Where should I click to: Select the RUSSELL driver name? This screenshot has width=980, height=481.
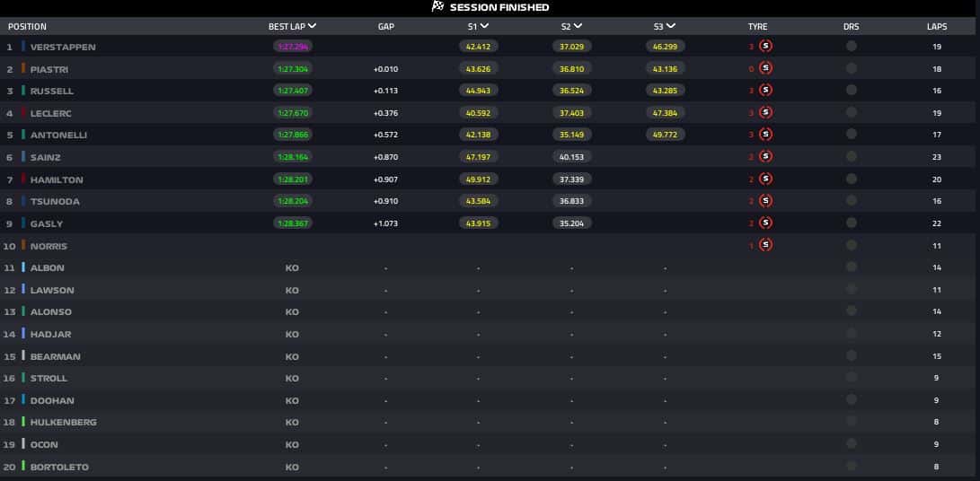pyautogui.click(x=52, y=92)
